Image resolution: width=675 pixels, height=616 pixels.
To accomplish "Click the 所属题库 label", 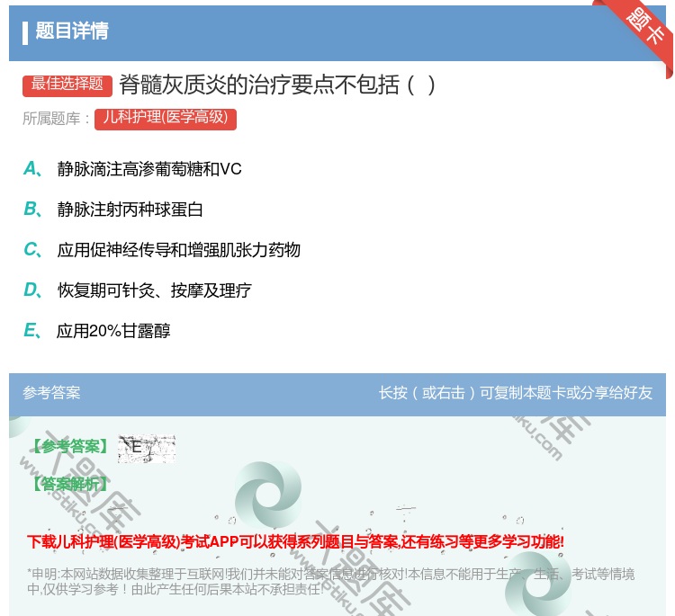I will (56, 119).
